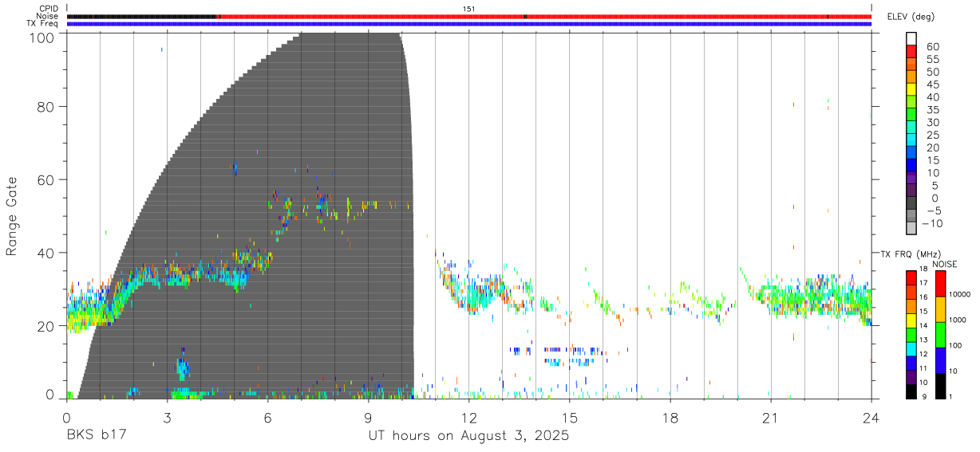Pick the red top segment of TX FRQ bar

[911, 277]
